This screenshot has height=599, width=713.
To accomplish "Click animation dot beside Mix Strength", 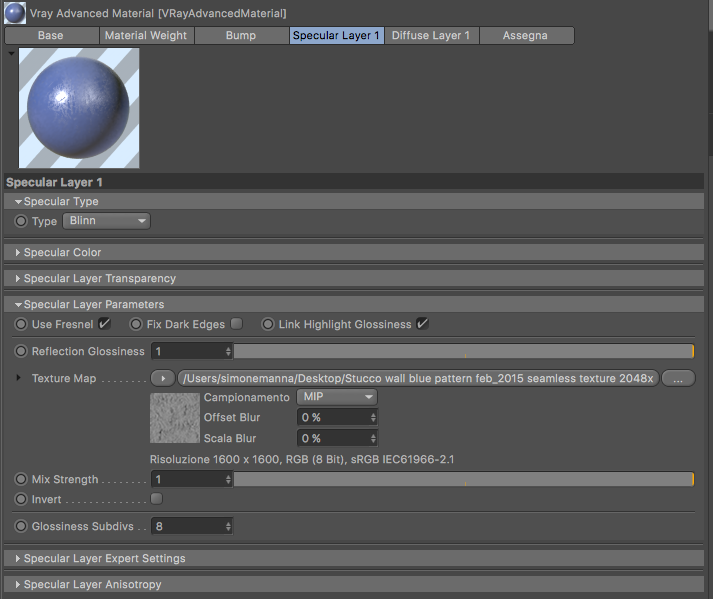I will pyautogui.click(x=21, y=479).
